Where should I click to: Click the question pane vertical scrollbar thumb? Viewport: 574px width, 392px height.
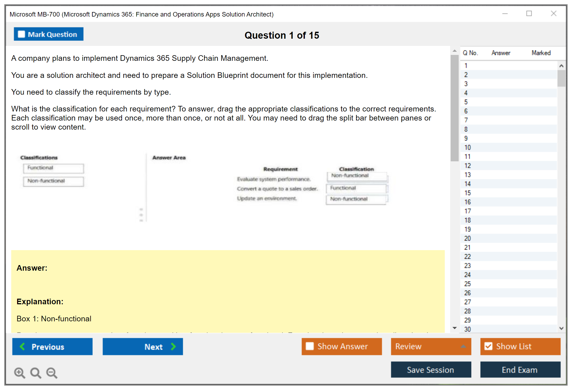pos(454,108)
